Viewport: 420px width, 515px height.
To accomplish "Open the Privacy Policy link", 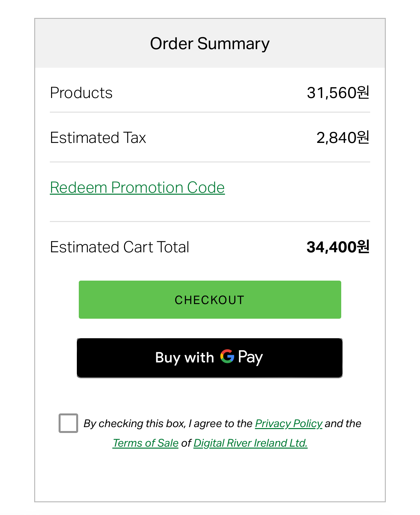I will click(x=288, y=424).
